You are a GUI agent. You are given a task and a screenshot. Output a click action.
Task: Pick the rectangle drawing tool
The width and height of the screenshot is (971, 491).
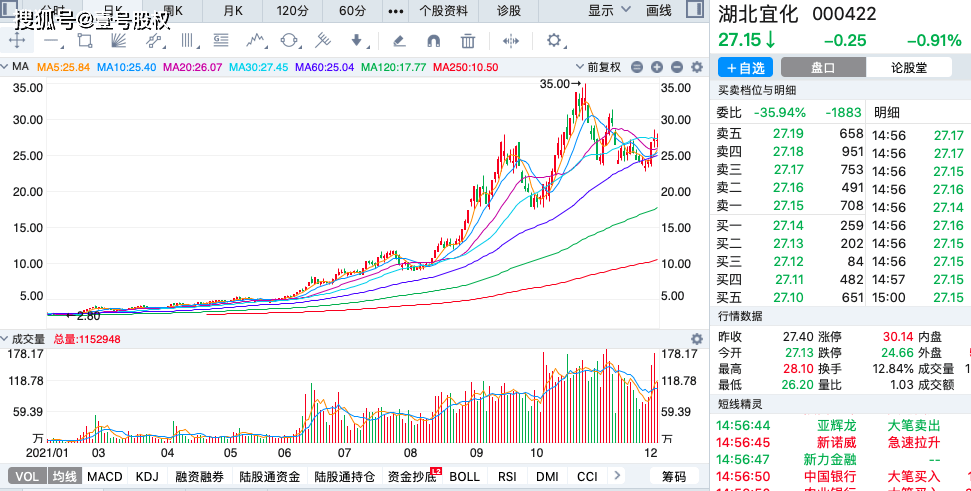coord(85,41)
